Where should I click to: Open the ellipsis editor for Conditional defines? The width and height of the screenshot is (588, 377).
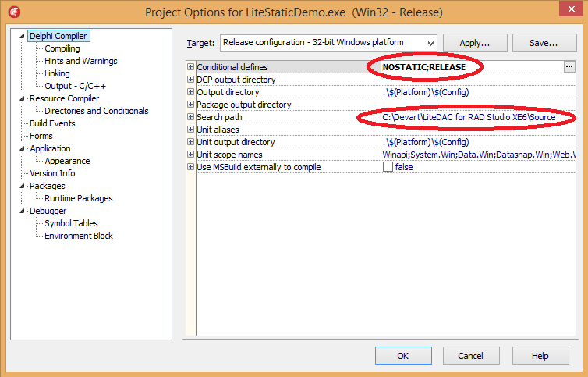[569, 67]
